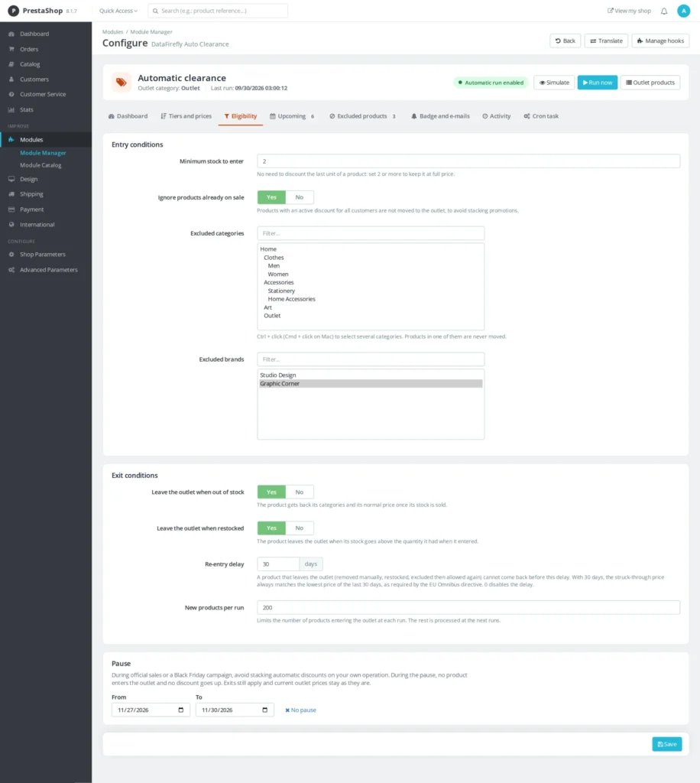Click the No pause link

coord(300,710)
